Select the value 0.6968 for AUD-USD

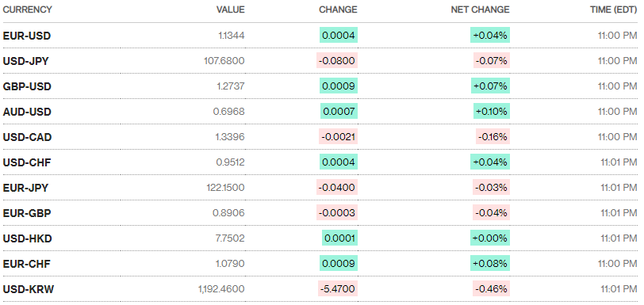coord(228,112)
